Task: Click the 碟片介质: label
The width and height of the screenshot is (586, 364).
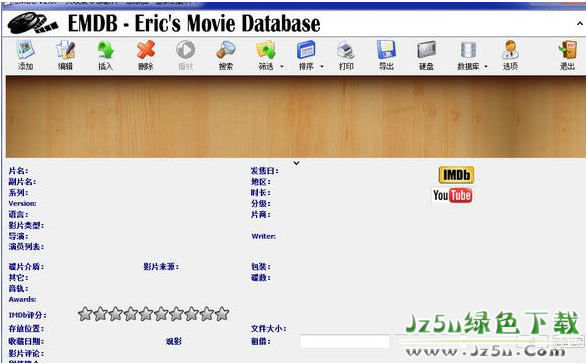Action: click(26, 266)
